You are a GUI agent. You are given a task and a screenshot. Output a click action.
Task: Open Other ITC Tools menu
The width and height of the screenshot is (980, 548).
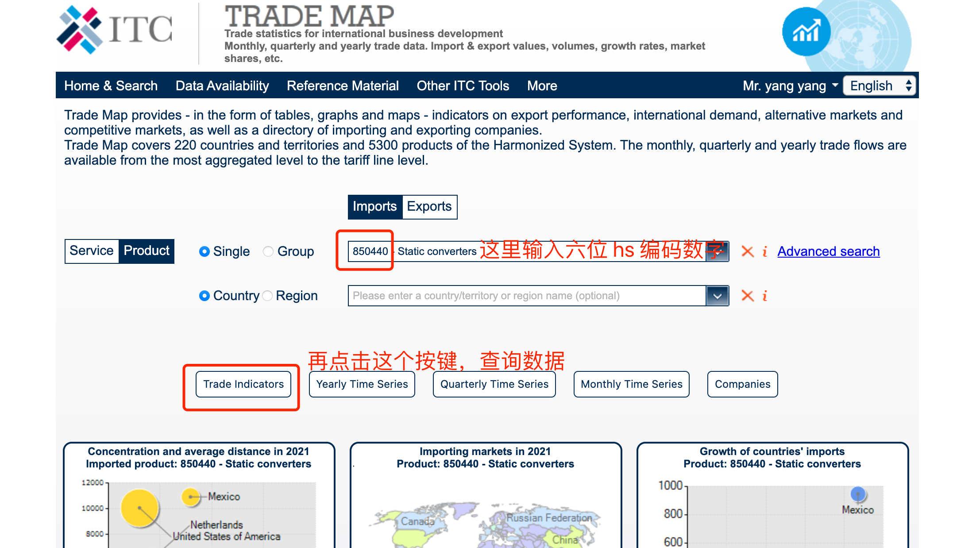pyautogui.click(x=463, y=86)
